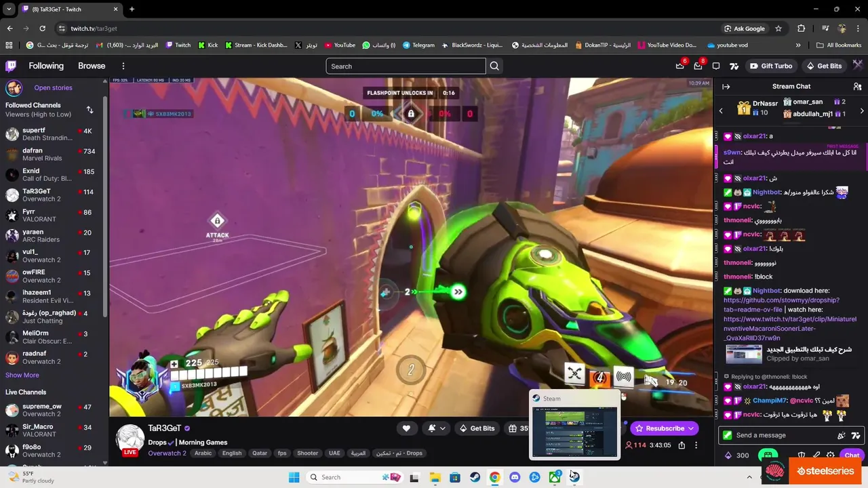Open supertf channel in sidebar
868x488 pixels.
pyautogui.click(x=53, y=134)
